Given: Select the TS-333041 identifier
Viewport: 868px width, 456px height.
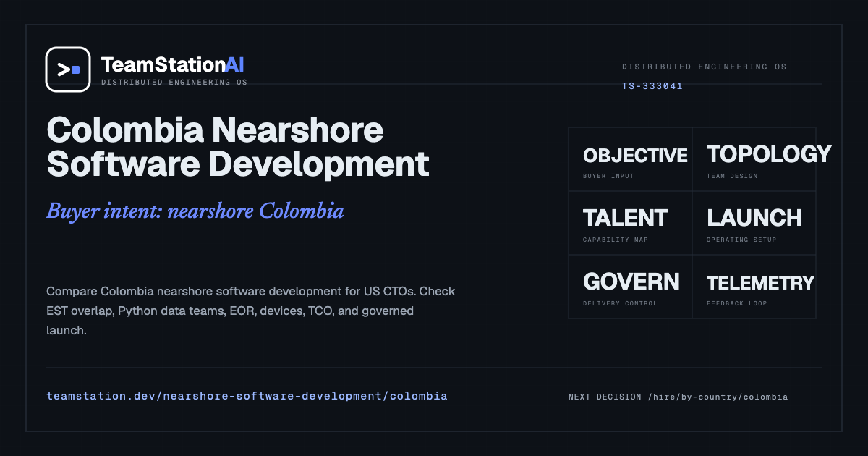Looking at the screenshot, I should pos(652,86).
